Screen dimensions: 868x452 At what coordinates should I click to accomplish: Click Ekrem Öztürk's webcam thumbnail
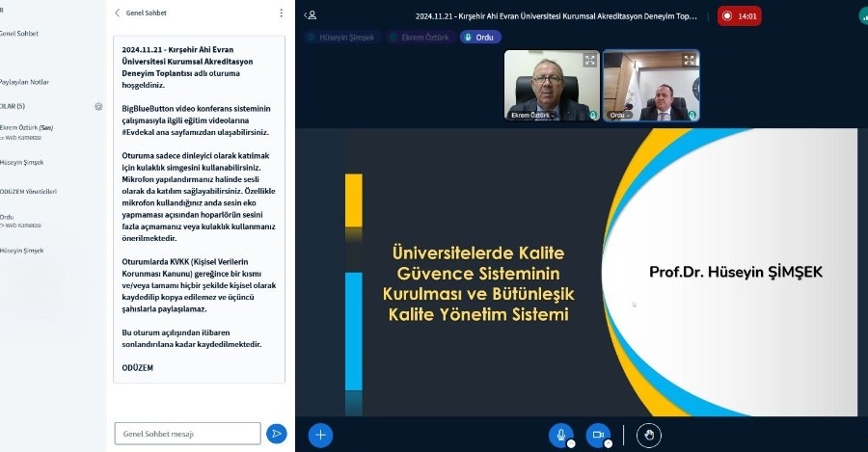click(x=552, y=85)
